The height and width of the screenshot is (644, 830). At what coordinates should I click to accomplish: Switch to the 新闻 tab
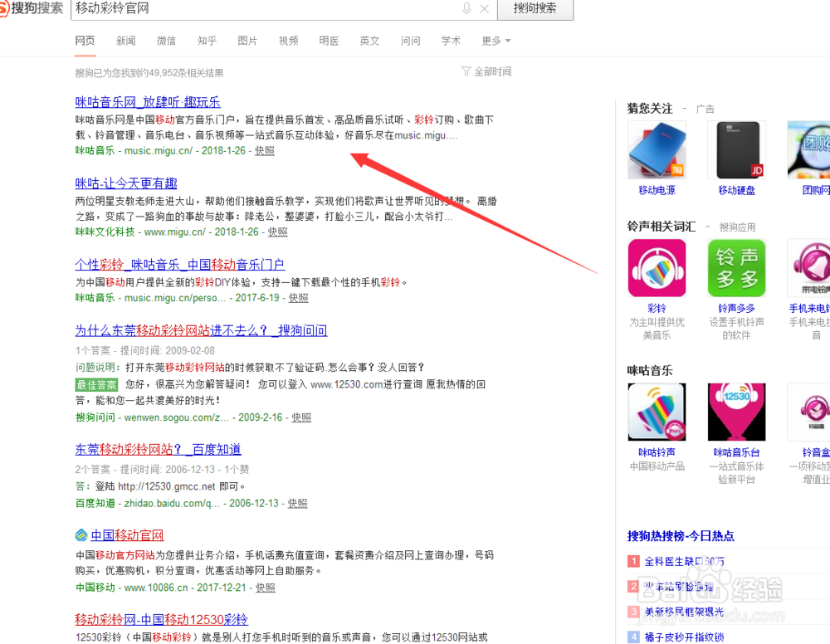pos(125,41)
